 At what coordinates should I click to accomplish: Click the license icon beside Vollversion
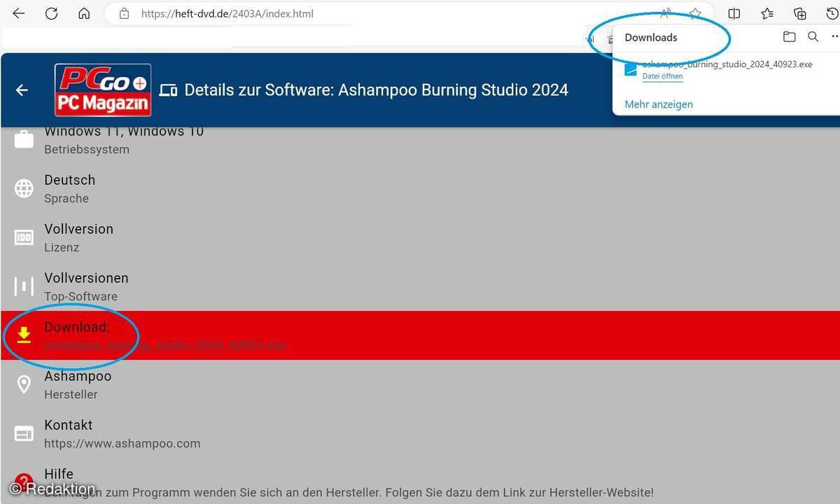coord(24,237)
